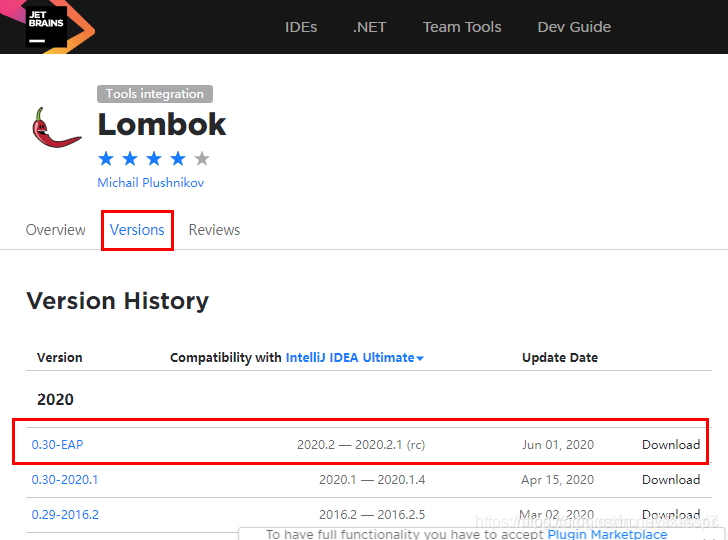Viewport: 728px width, 540px height.
Task: Click the date Jun 01, 2020
Action: (x=558, y=445)
